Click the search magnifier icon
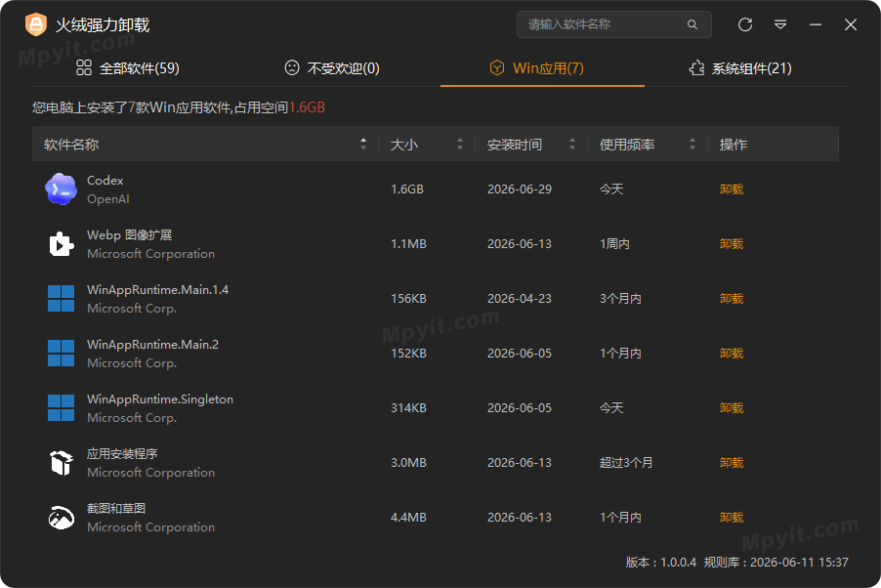 point(692,24)
